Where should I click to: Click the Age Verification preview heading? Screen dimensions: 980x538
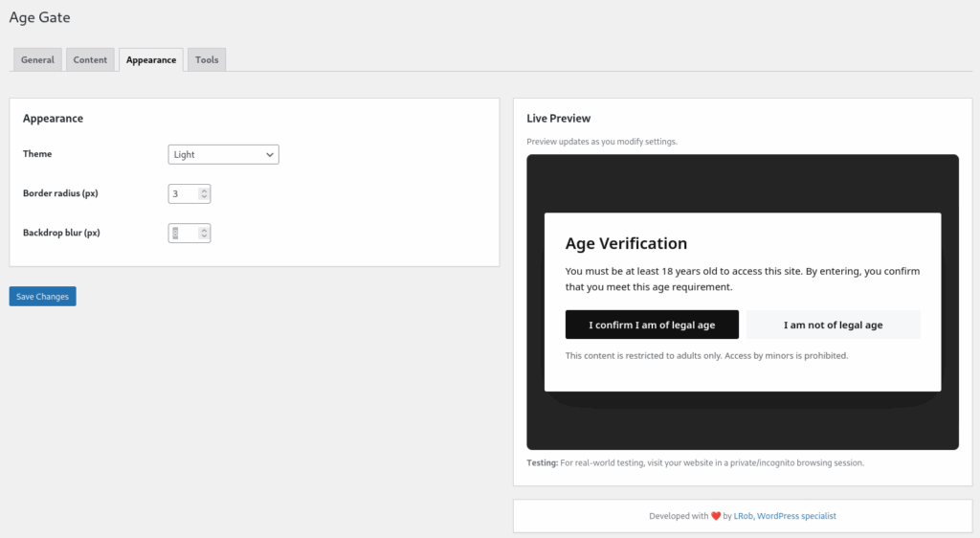coord(626,243)
